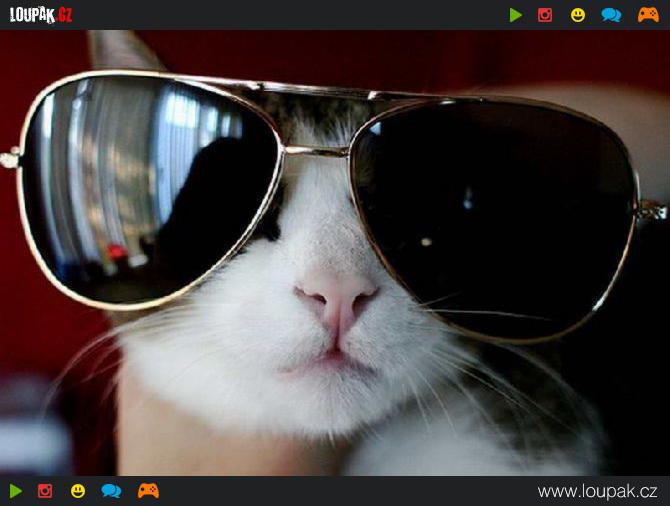
Task: Click the orange gamepad icon in top bar
Action: 648,15
